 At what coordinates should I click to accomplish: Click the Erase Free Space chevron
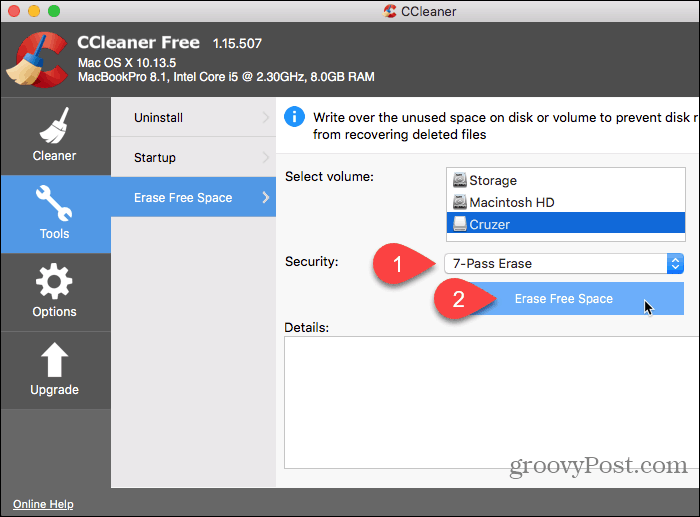pyautogui.click(x=266, y=197)
